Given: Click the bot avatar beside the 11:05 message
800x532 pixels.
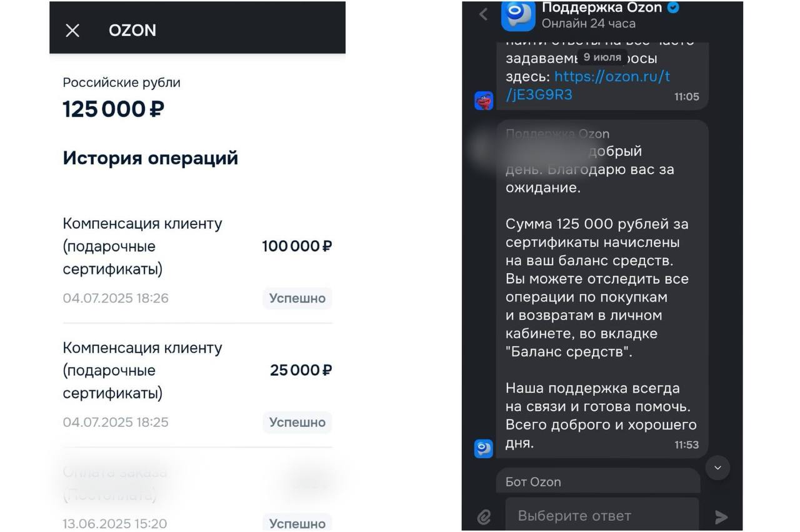Looking at the screenshot, I should (x=482, y=100).
